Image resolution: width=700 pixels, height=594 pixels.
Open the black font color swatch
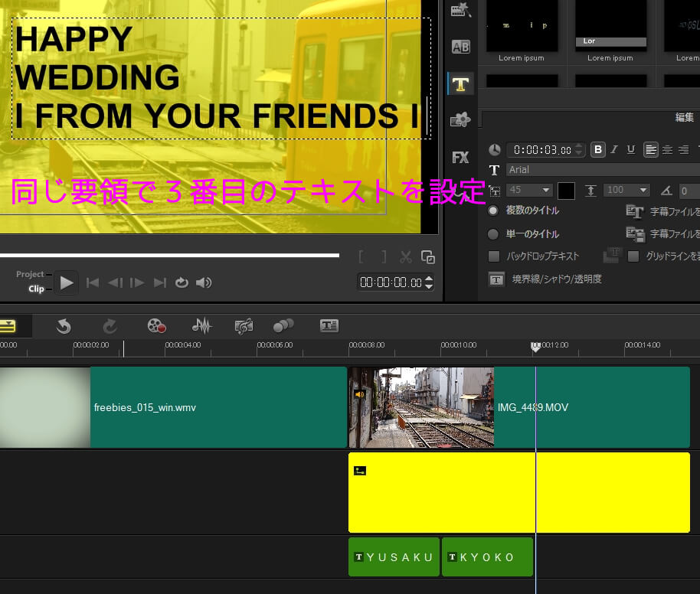point(566,191)
